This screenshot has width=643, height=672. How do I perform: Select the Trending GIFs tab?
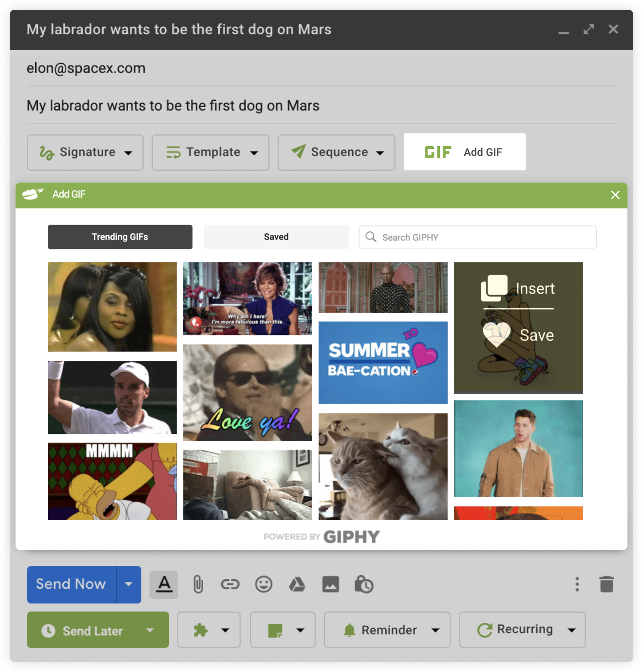click(120, 237)
